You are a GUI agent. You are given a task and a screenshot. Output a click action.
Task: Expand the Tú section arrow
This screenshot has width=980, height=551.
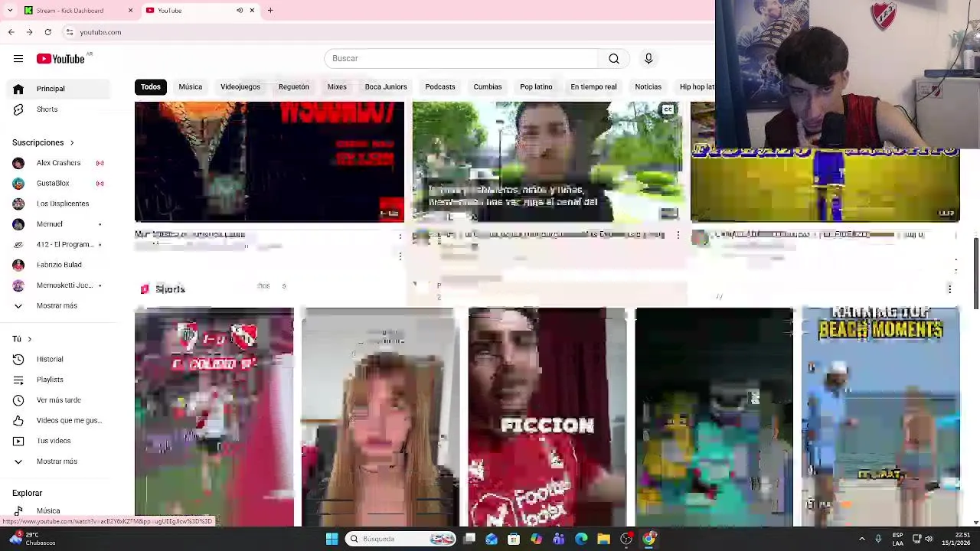(30, 339)
